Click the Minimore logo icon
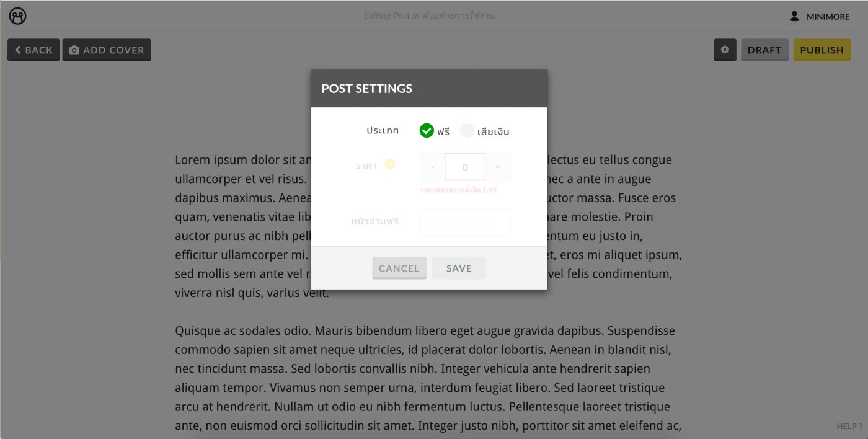The image size is (868, 439). point(18,16)
